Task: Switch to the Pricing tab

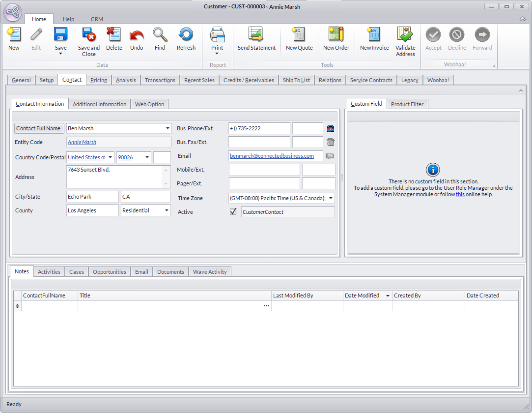Action: pyautogui.click(x=99, y=80)
